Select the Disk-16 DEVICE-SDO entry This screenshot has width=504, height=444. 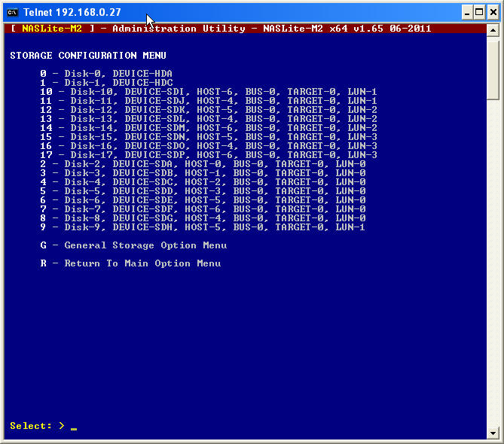[208, 145]
